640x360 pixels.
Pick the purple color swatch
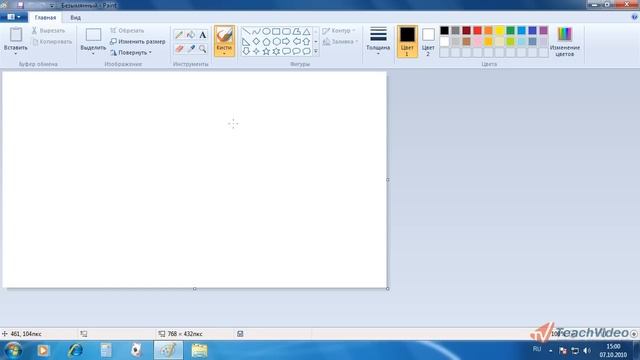pyautogui.click(x=543, y=30)
